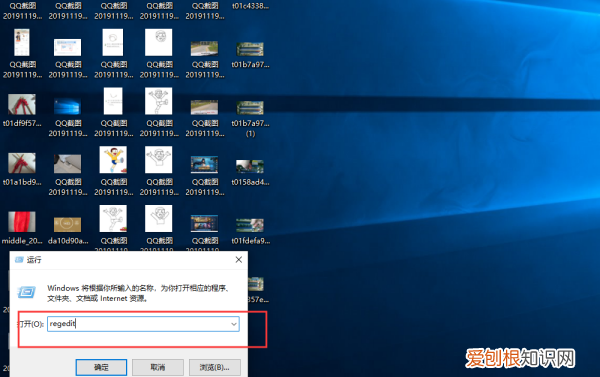Select the t01c4338... desktop file label
The height and width of the screenshot is (377, 600).
[x=250, y=6]
